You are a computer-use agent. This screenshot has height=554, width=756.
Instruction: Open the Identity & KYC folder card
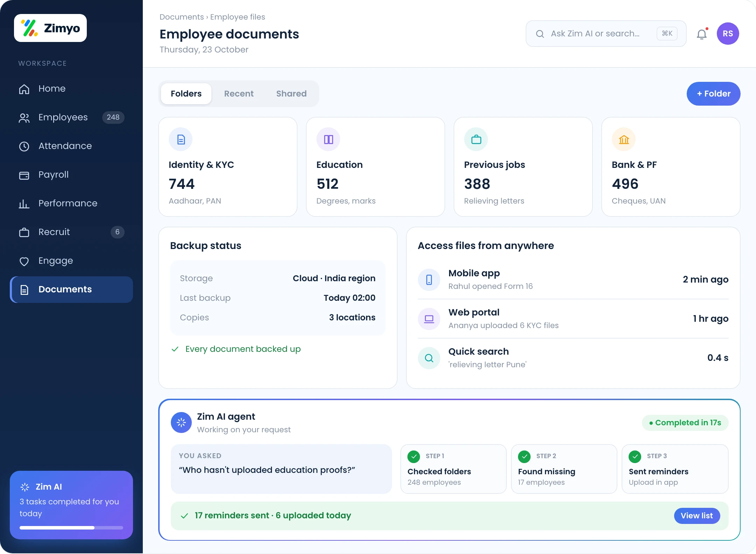(228, 167)
